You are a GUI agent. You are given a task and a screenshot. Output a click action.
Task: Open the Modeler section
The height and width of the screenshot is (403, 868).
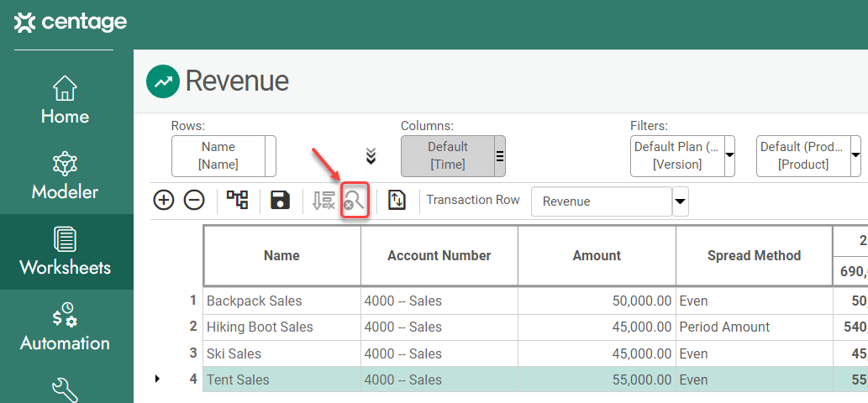[x=65, y=175]
